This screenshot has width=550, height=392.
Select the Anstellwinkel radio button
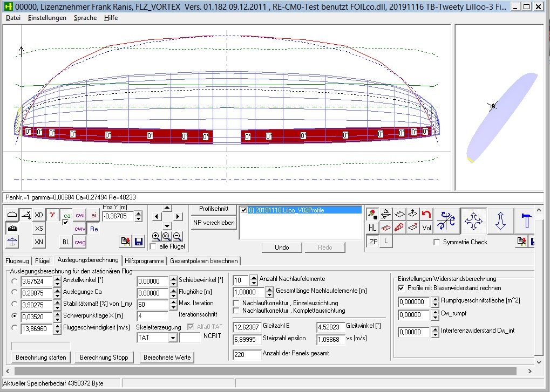(14, 281)
